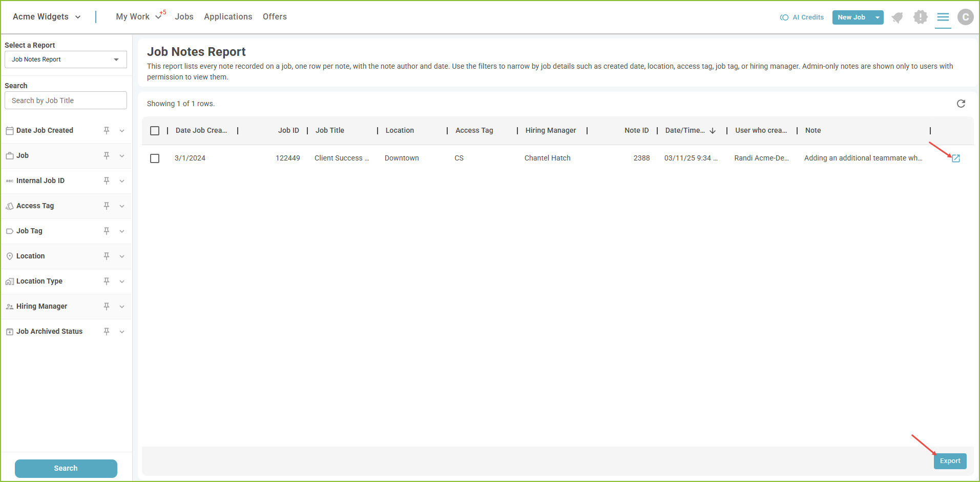Expand the Internal Job ID filter

122,181
